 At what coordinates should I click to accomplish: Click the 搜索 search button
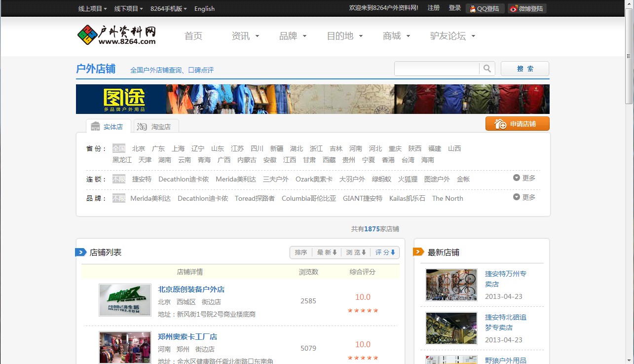(x=524, y=69)
